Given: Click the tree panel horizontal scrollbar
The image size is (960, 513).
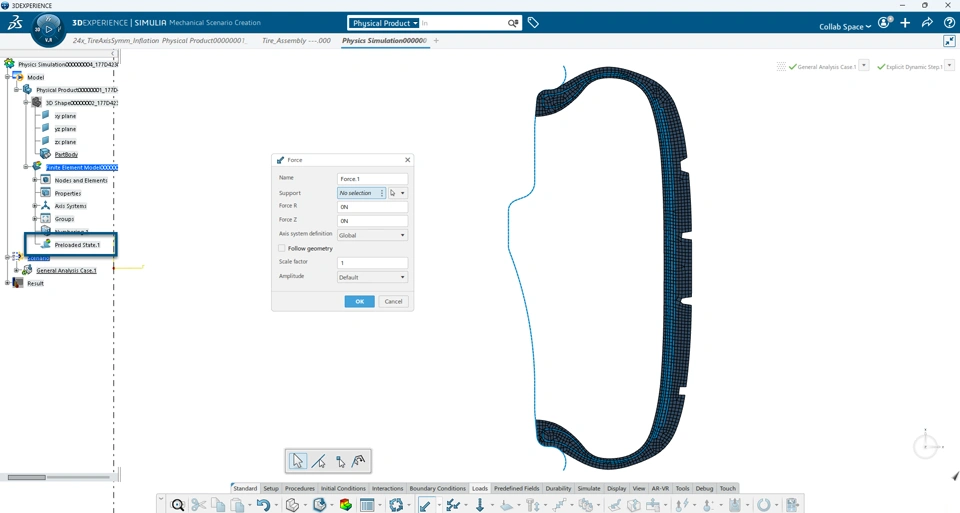Looking at the screenshot, I should [x=27, y=477].
